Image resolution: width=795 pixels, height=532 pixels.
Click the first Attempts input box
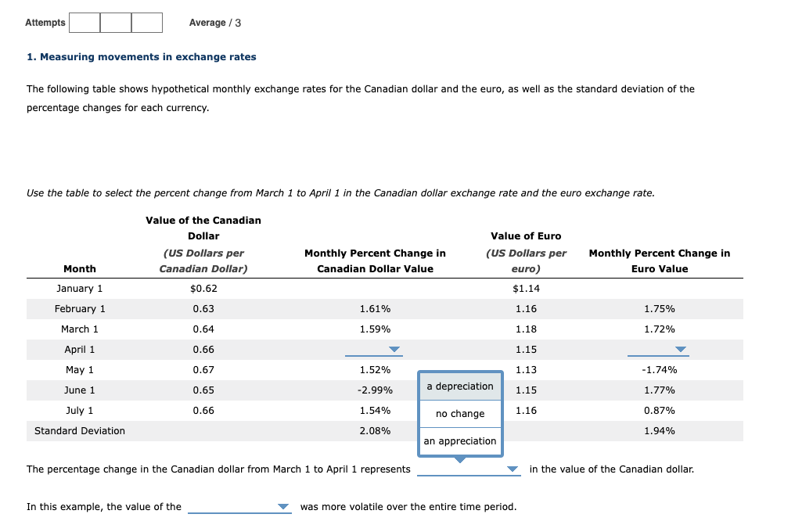click(x=84, y=23)
